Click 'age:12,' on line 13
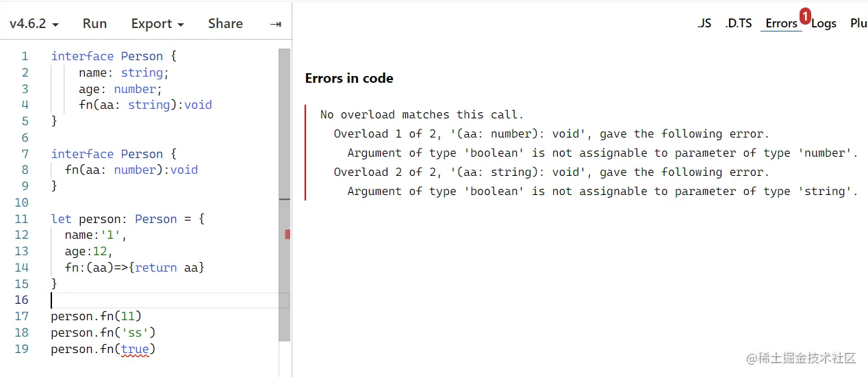Screen dimensions: 868x377 tap(89, 251)
